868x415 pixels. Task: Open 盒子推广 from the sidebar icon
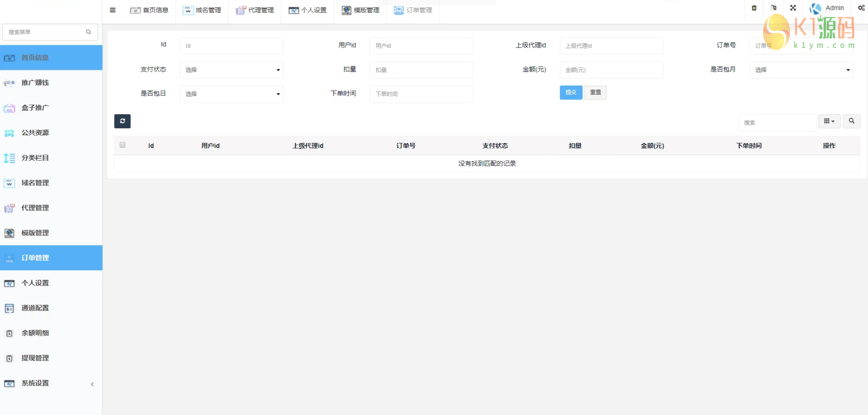9,108
